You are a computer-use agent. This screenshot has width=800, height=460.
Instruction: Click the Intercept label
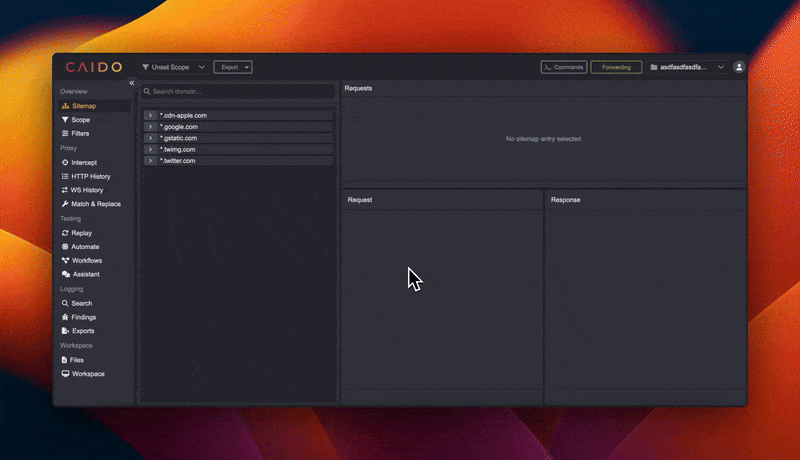click(84, 163)
